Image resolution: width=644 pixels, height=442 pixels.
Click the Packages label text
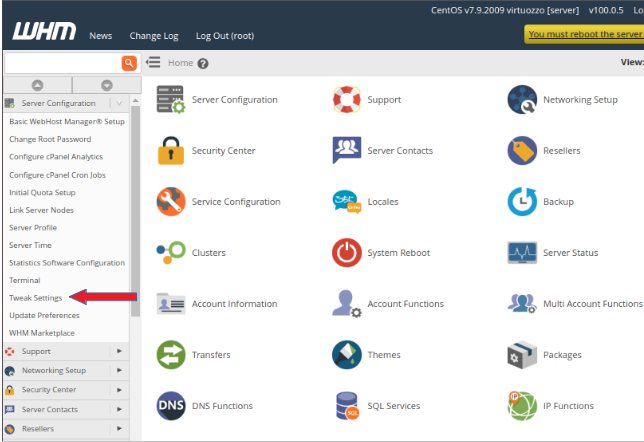pos(562,355)
